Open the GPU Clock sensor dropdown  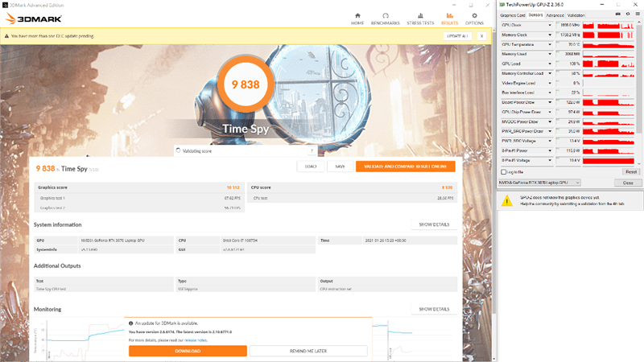550,25
